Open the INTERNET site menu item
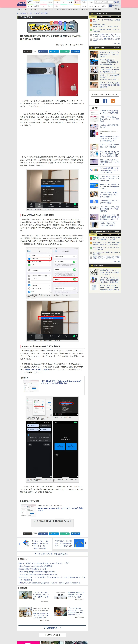This screenshot has width=138, height=644. click(37, 2)
